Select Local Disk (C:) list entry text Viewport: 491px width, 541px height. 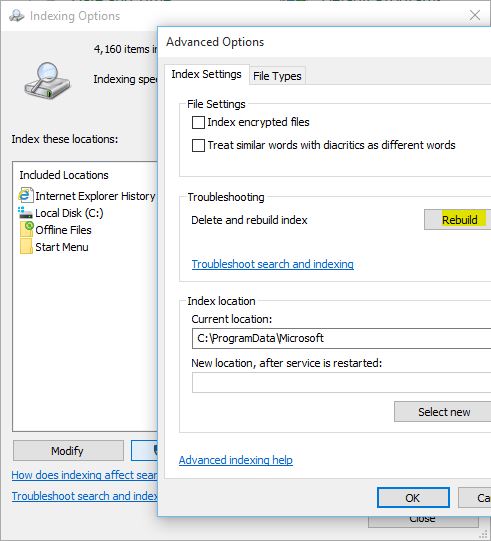tap(69, 213)
